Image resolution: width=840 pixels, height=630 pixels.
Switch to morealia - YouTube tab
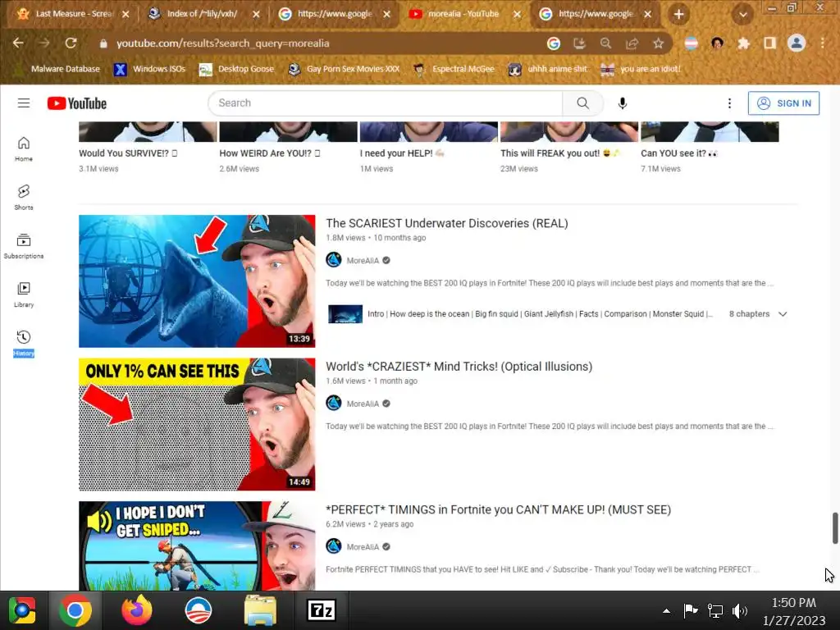coord(463,14)
